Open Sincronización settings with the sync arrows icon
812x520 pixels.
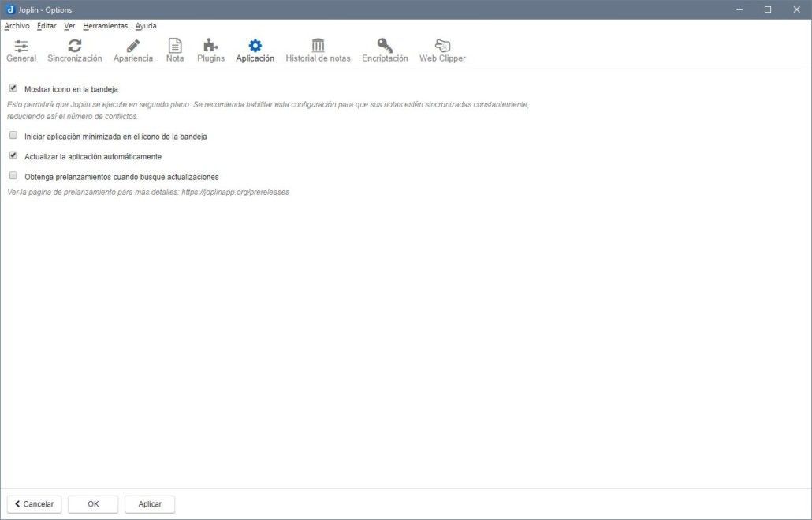[75, 46]
